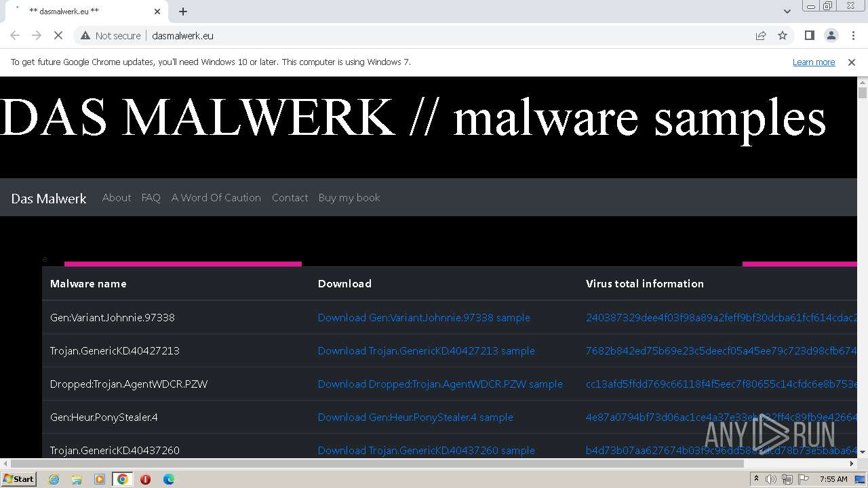Open the network tray icon
Image resolution: width=868 pixels, height=488 pixels.
(x=787, y=479)
